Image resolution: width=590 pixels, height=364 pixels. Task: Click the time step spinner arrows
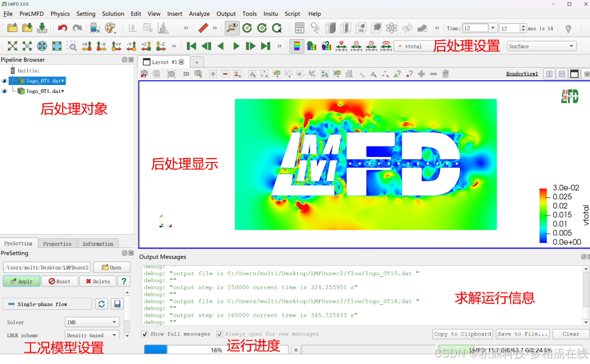[523, 28]
